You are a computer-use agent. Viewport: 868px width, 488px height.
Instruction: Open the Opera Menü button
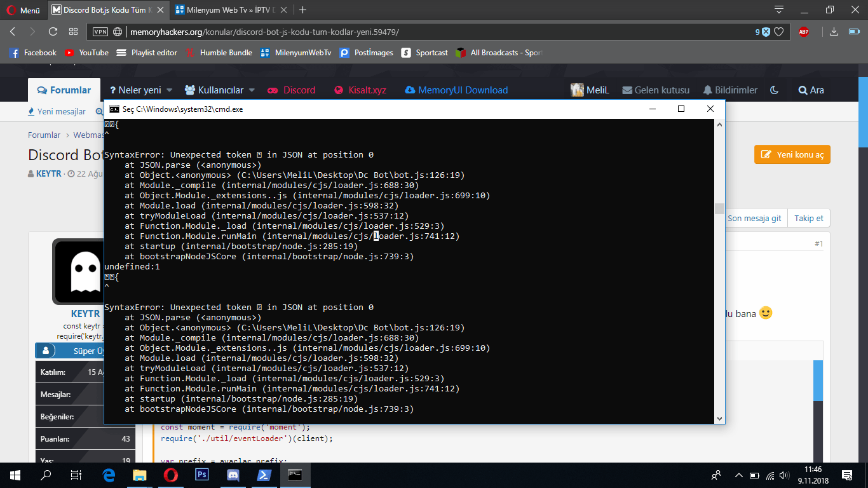(23, 10)
